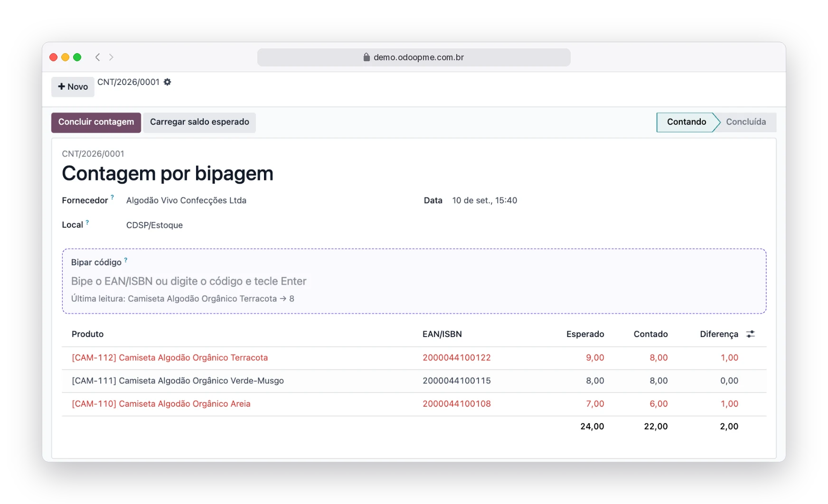Screen dimensions: 828x504
Task: Click the CDSP/Estoque location field
Action: click(154, 225)
